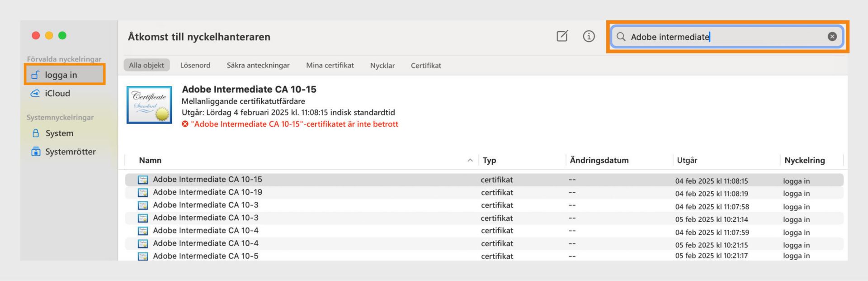Click the Utgår Lördag 4 februari 2025 line
868x281 pixels.
point(288,112)
